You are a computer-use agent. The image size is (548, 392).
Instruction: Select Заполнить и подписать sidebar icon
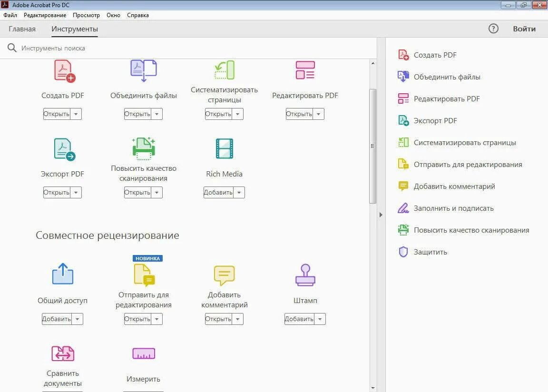403,208
